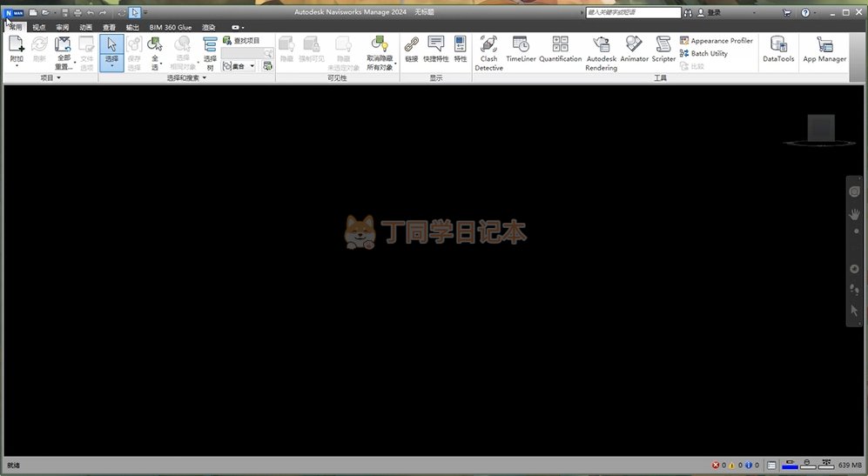This screenshot has width=868, height=476.
Task: Switch to the 渲染 ribbon tab
Action: pos(208,27)
